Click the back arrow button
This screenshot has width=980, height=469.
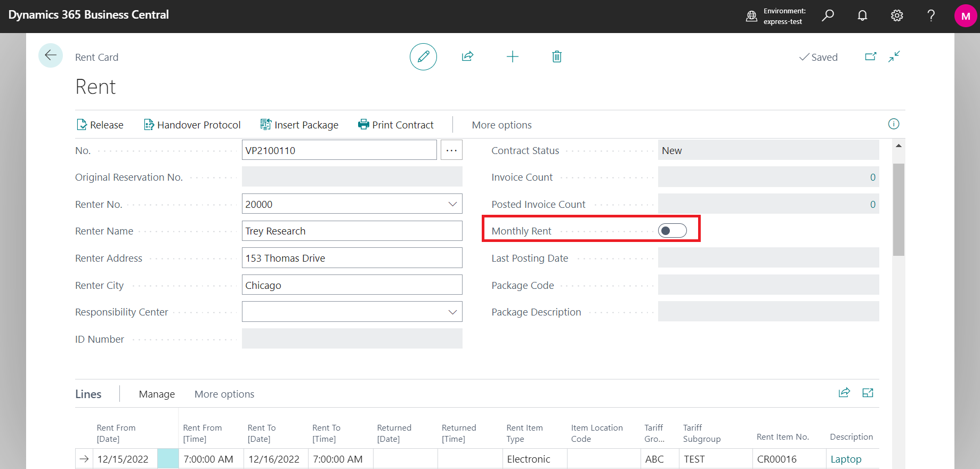click(51, 55)
